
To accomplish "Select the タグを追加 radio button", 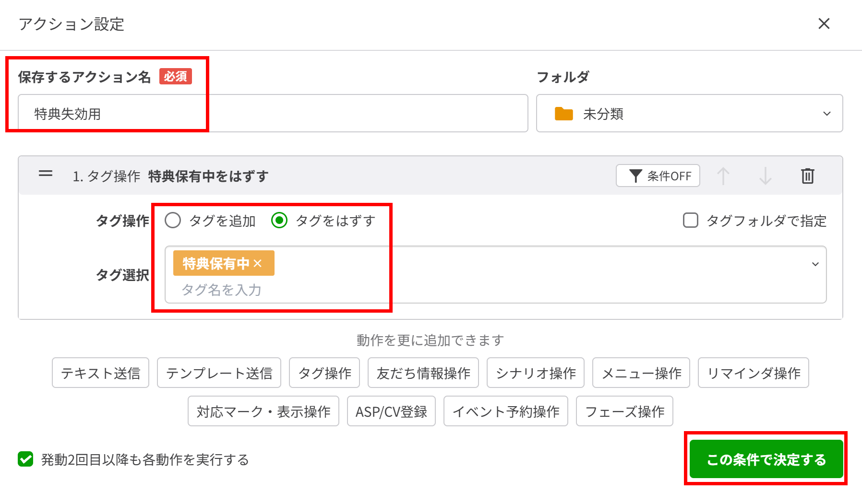I will (x=173, y=221).
